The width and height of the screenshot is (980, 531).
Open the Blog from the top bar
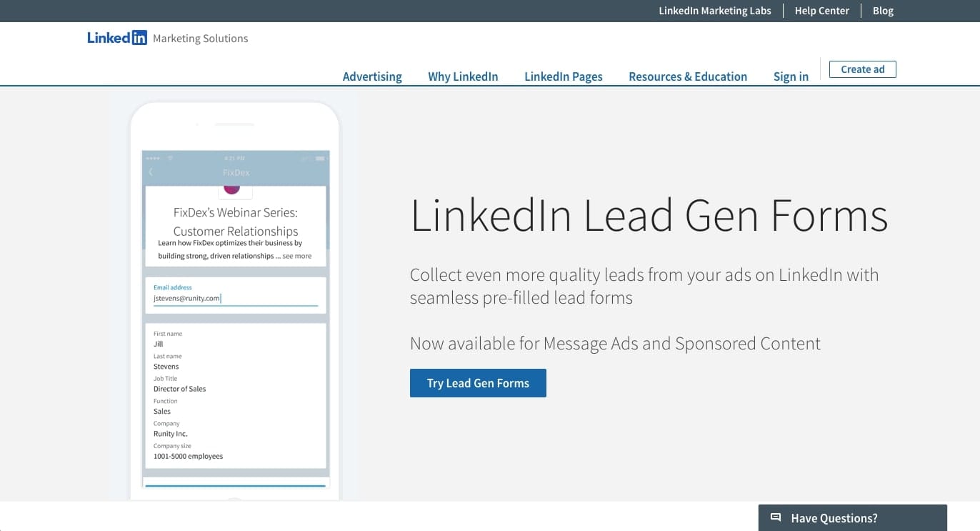[x=883, y=11]
